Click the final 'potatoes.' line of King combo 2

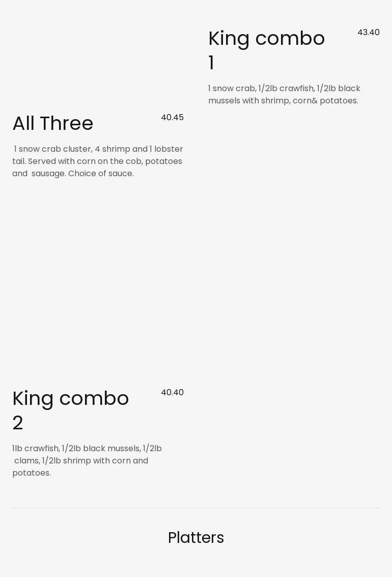32,473
